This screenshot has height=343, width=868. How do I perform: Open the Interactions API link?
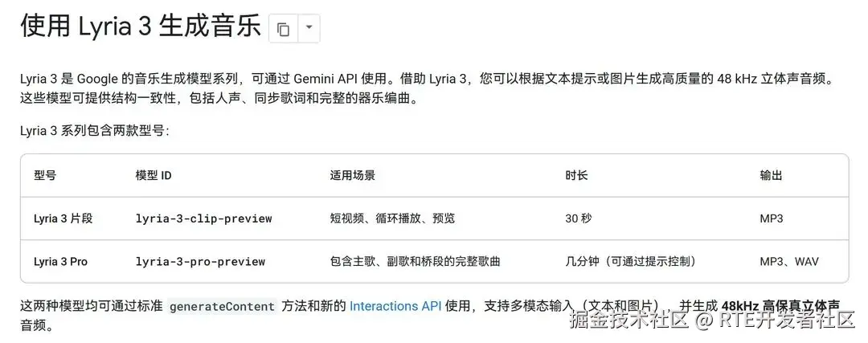pos(395,306)
